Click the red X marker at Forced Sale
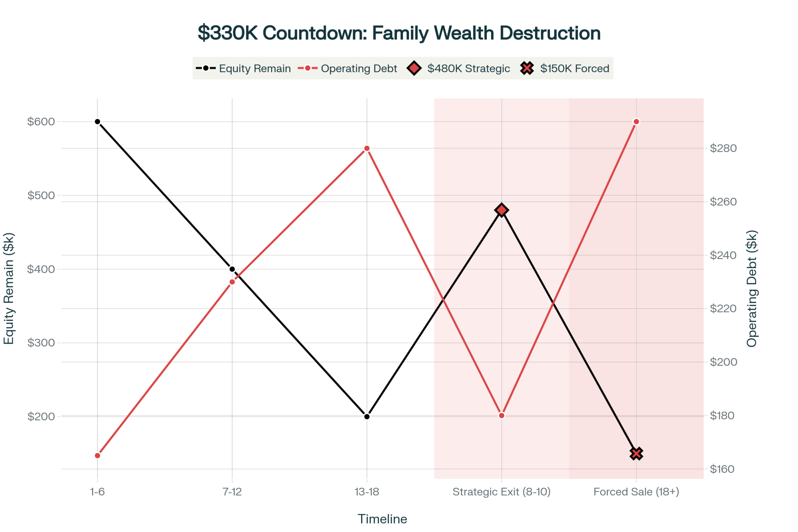The height and width of the screenshot is (532, 798). pos(636,453)
